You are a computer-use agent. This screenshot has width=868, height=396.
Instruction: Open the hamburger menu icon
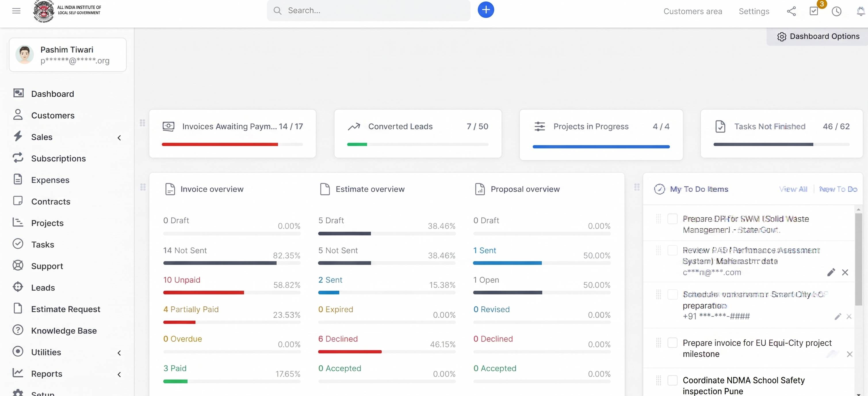16,11
